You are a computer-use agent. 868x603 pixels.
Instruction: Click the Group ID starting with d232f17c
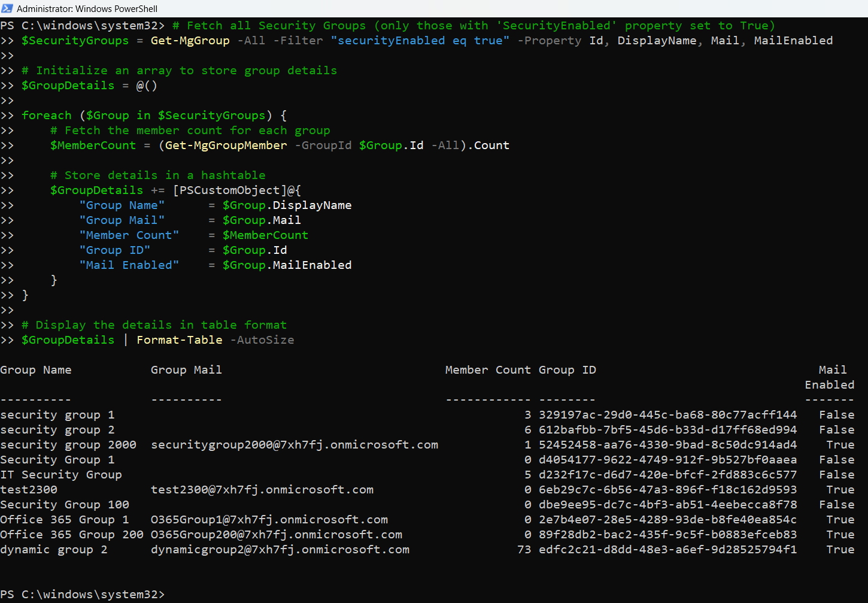(667, 475)
